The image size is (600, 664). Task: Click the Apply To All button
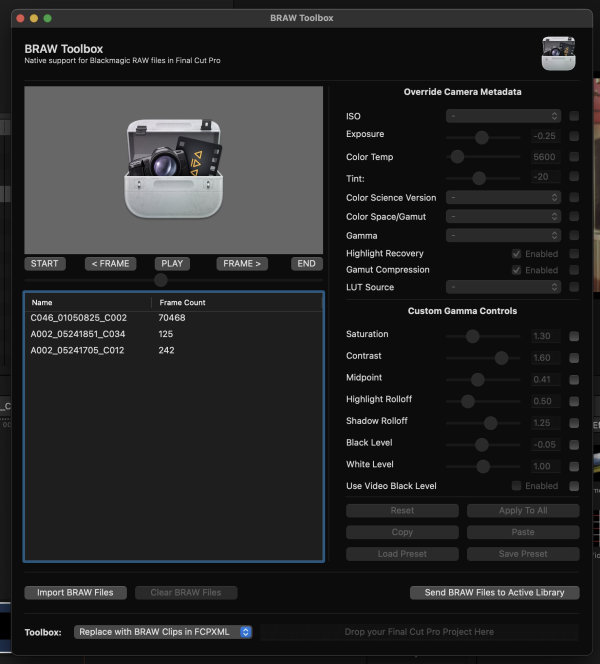coord(523,510)
